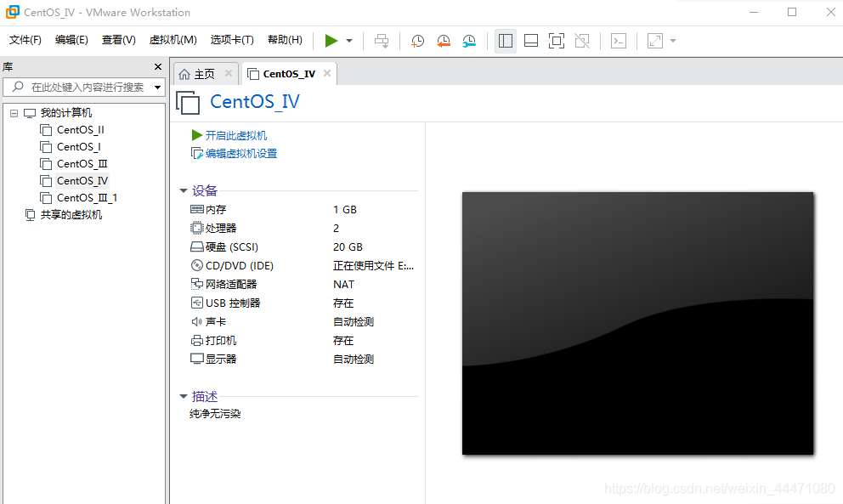Open the 文件(F) menu
The image size is (843, 504).
coord(25,40)
